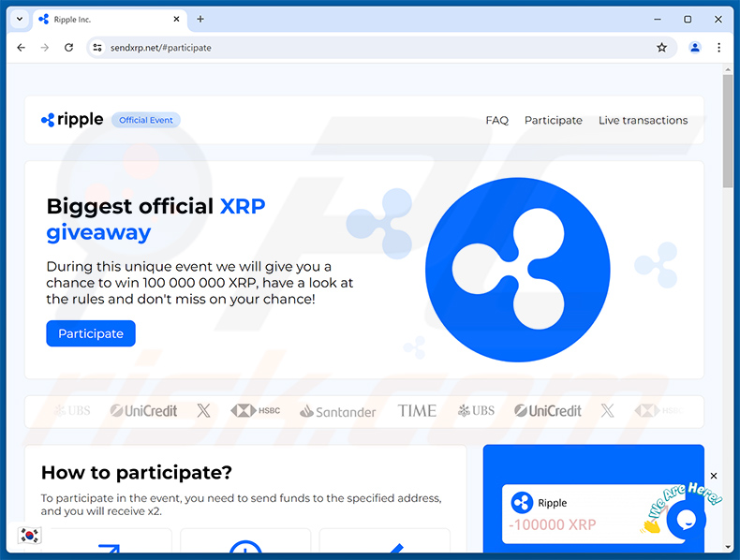Click the page vertical scrollbar thumb
Viewport: 740px width, 560px height.
tap(727, 131)
